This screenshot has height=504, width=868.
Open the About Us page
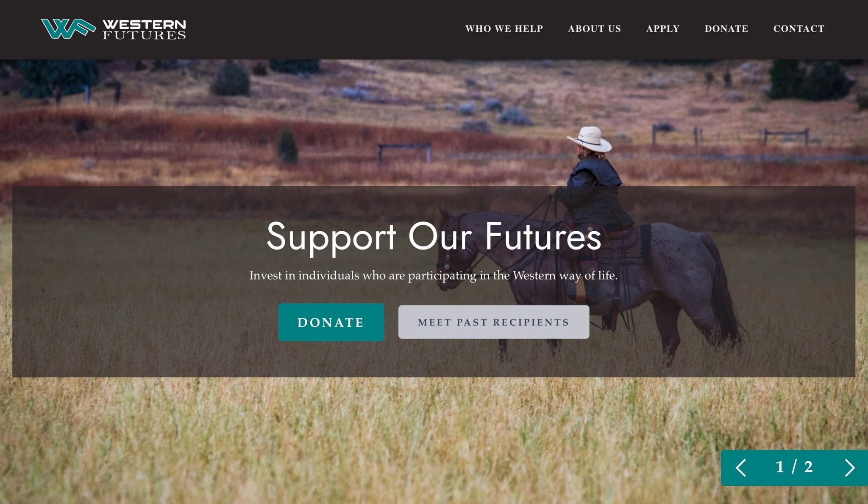[x=594, y=29]
